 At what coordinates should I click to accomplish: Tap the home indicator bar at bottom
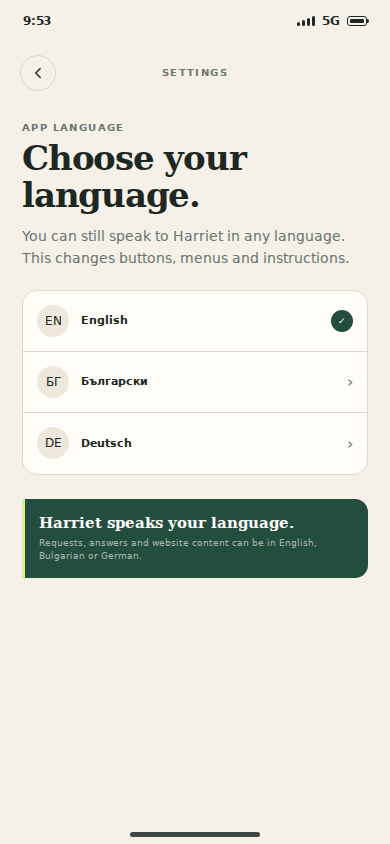(195, 834)
